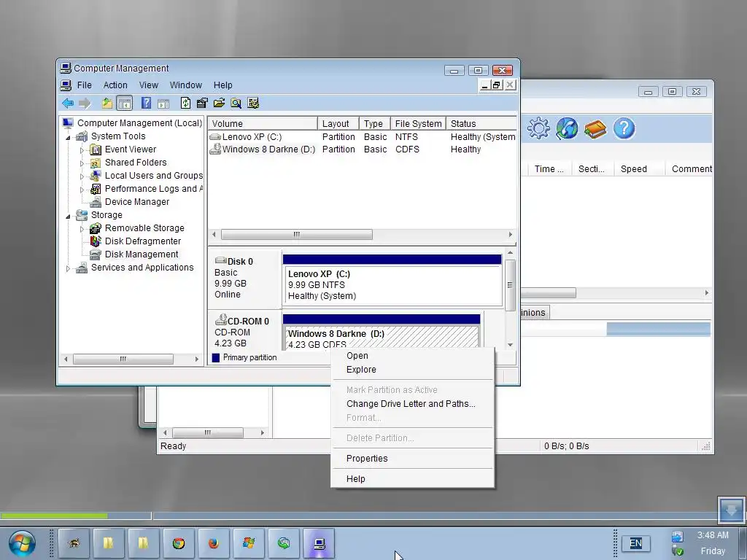Click the Speed column header in background window
This screenshot has height=560, width=747.
tap(639, 169)
